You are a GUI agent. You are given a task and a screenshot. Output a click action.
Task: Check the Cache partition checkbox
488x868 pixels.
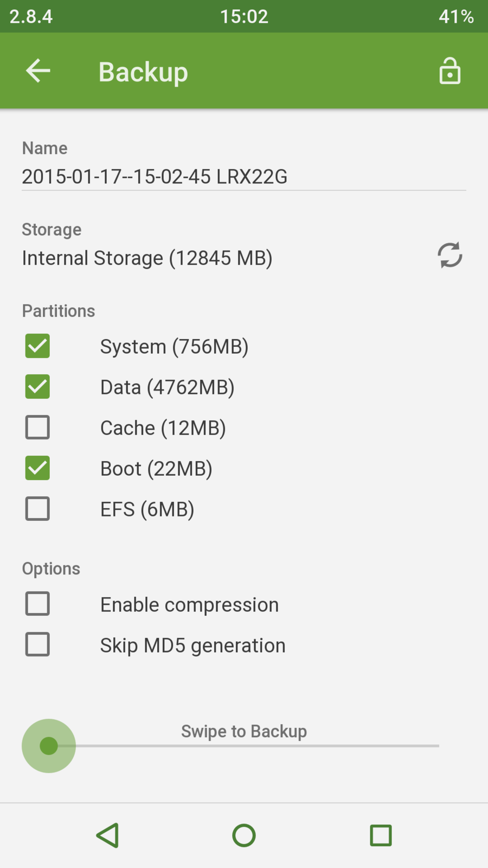(x=37, y=427)
